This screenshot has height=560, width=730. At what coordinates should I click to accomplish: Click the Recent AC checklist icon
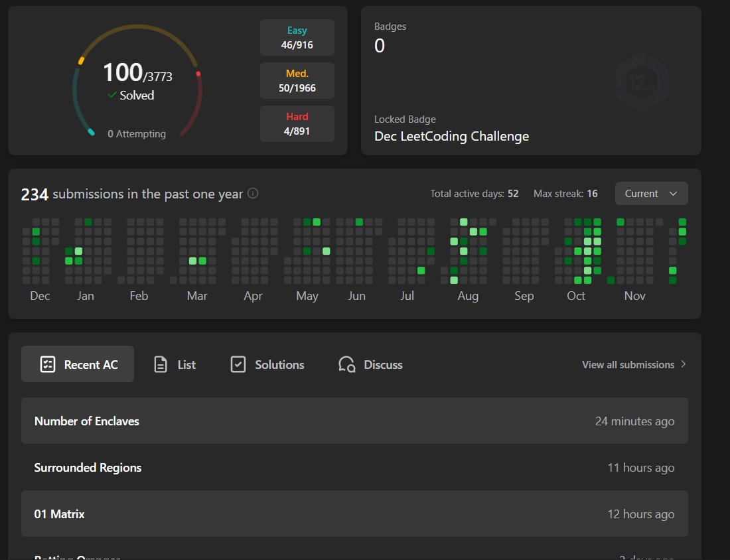[48, 364]
